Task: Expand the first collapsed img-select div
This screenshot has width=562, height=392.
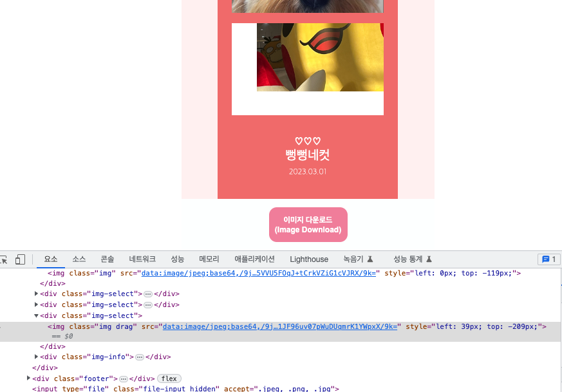Action: point(36,294)
